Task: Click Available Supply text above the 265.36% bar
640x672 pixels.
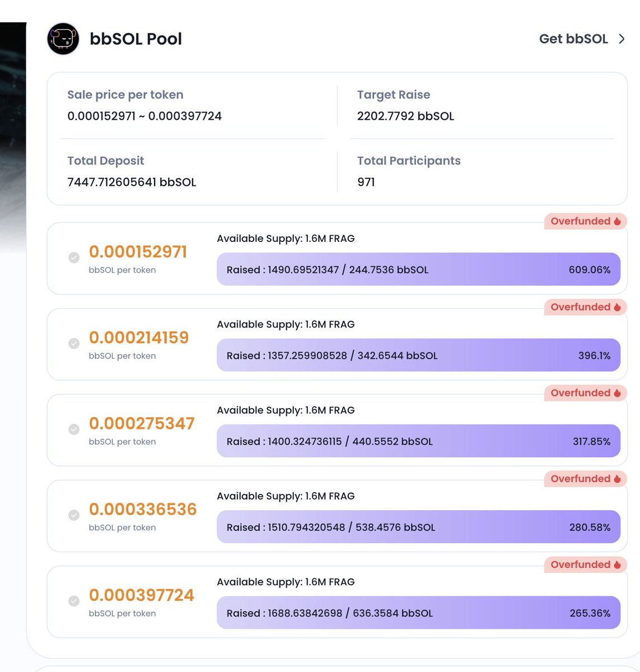Action: click(x=286, y=582)
